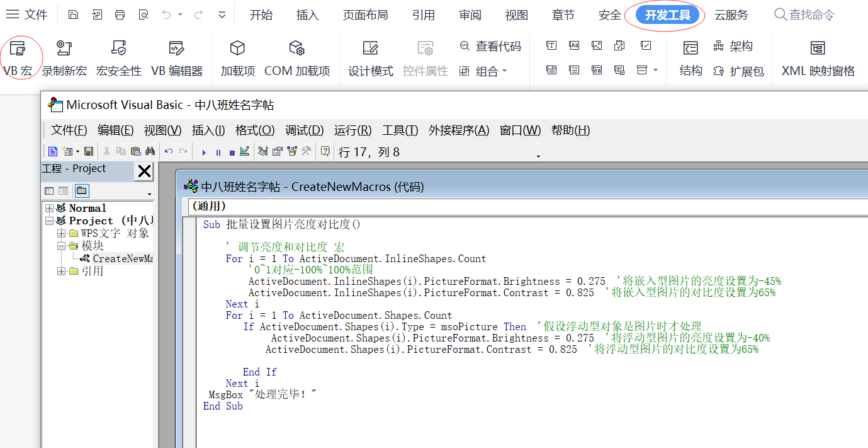Image resolution: width=868 pixels, height=448 pixels.
Task: Insert a picture content control
Action: point(597,45)
